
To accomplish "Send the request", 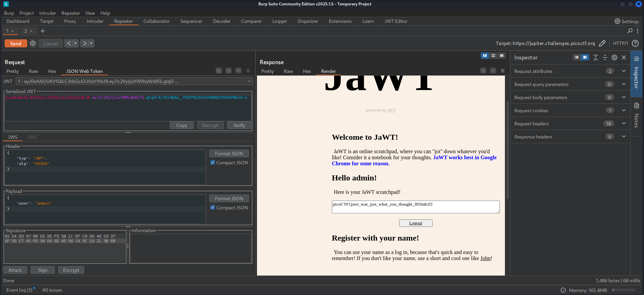I will [x=16, y=43].
